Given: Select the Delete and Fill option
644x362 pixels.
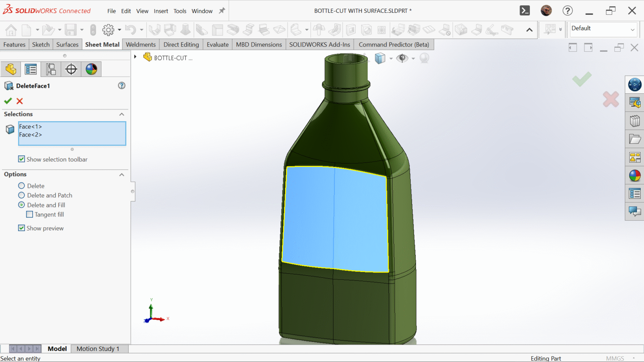Looking at the screenshot, I should tap(21, 205).
